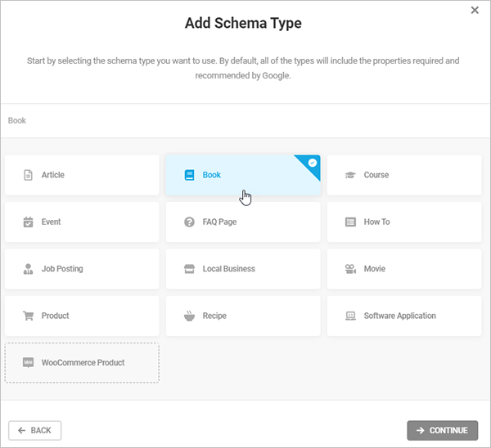
Task: Pick the Local Business label
Action: coord(229,269)
